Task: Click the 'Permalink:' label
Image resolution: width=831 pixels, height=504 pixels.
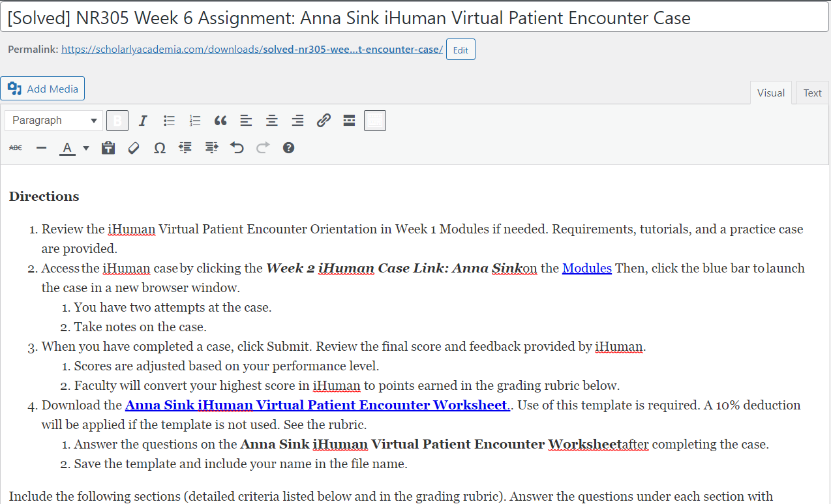Action: click(x=33, y=50)
